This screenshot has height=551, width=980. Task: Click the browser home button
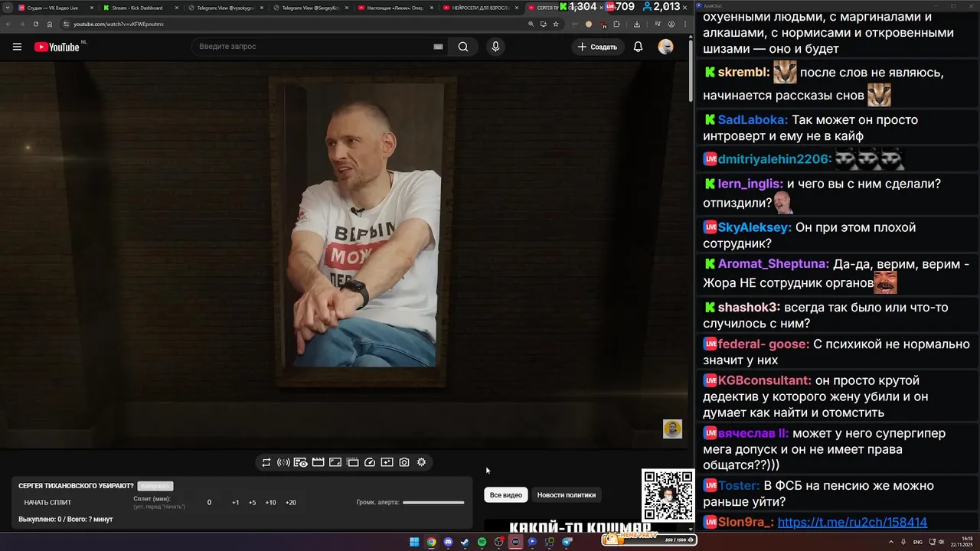(50, 24)
